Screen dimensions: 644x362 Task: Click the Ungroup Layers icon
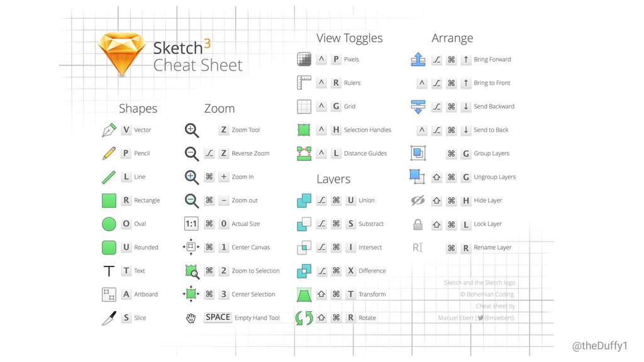coord(418,177)
